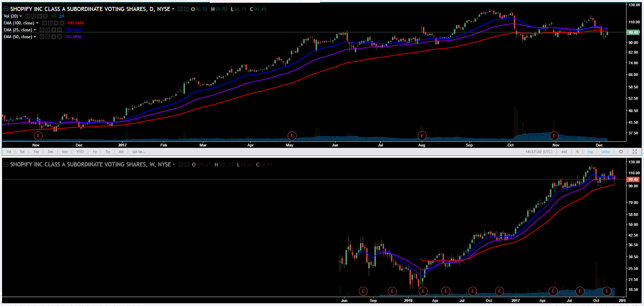Select the 5d time range

coord(22,152)
